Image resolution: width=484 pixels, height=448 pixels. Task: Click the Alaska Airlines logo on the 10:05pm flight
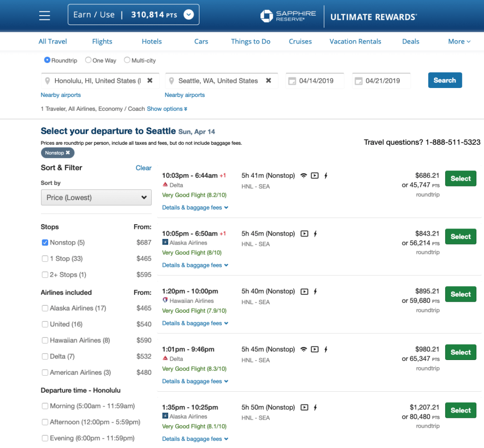165,242
